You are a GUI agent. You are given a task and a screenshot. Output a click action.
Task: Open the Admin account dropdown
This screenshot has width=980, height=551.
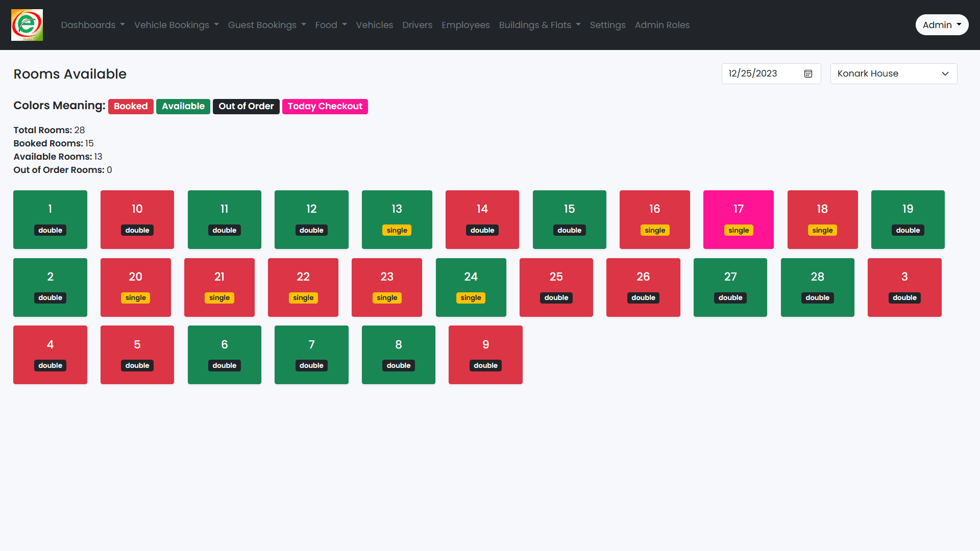click(942, 24)
